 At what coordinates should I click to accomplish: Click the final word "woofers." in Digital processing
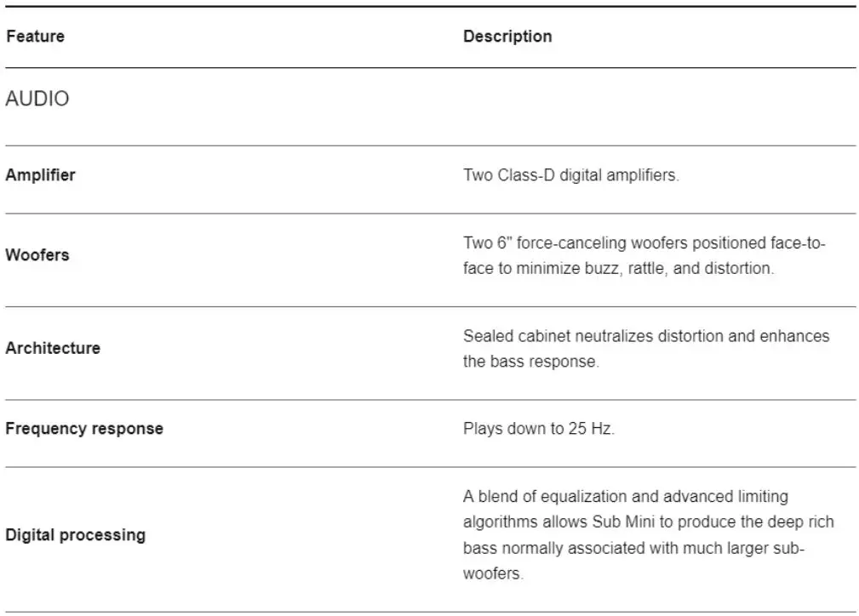tap(493, 573)
